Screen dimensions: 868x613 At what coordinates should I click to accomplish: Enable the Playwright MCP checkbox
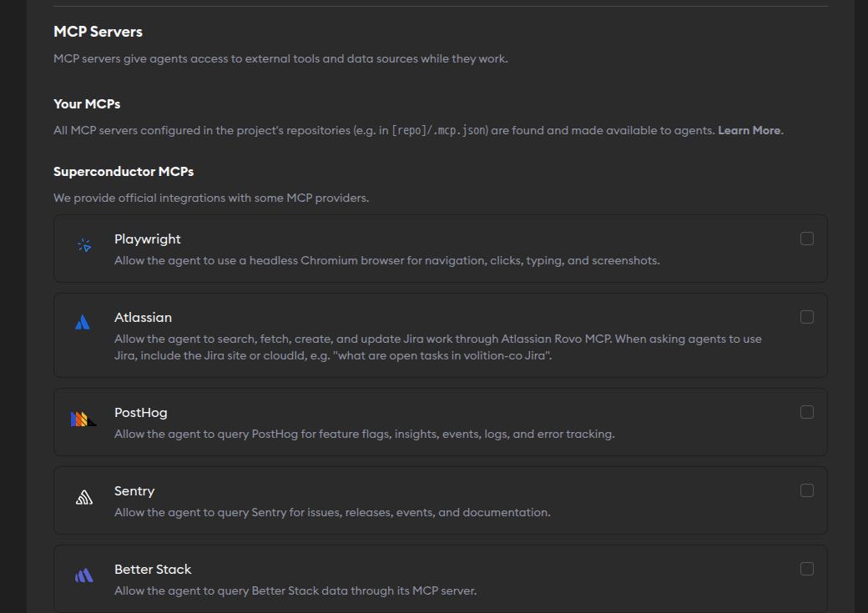(806, 239)
